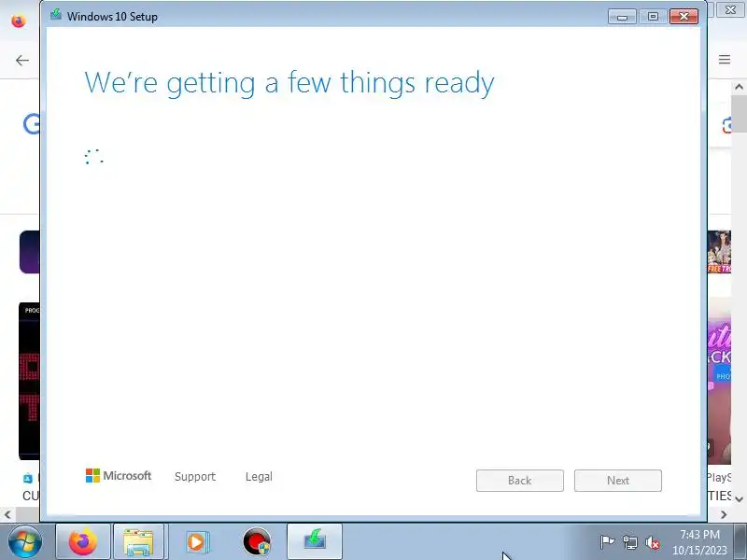Click the red recorder app taskbar icon
The image size is (747, 560).
point(256,542)
